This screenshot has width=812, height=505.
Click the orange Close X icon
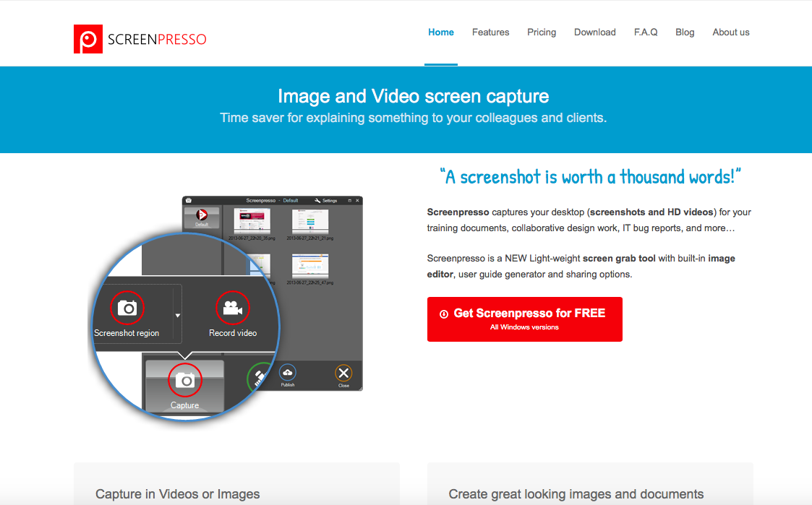pyautogui.click(x=343, y=373)
